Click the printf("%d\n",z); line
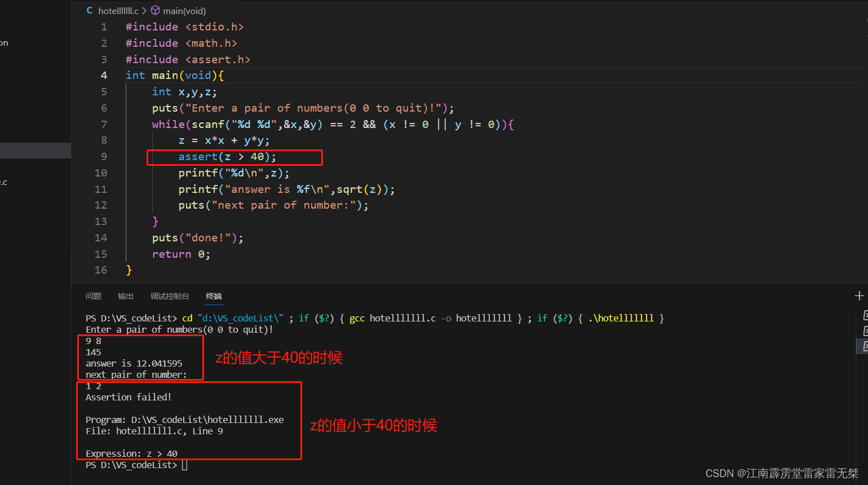Image resolution: width=868 pixels, height=485 pixels. coord(234,173)
